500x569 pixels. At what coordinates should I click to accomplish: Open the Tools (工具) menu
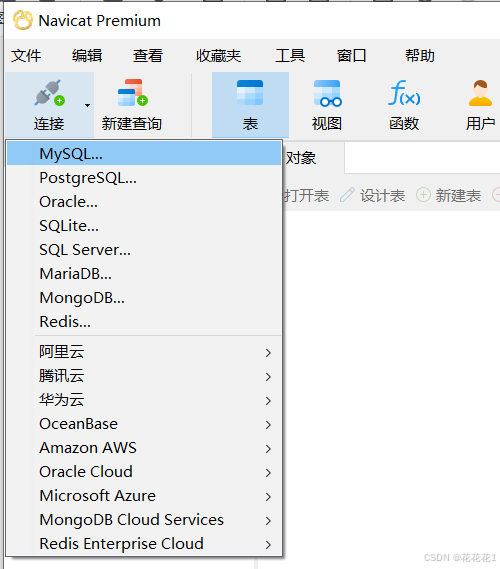coord(290,56)
